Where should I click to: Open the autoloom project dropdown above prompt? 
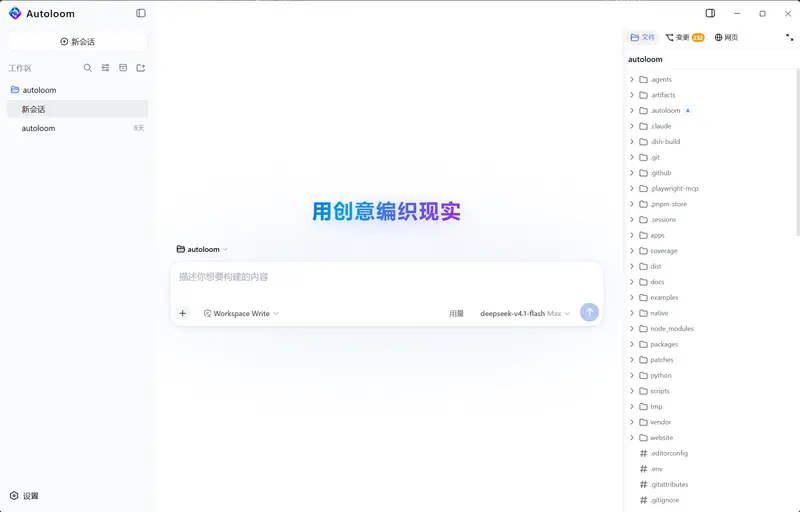tap(202, 249)
